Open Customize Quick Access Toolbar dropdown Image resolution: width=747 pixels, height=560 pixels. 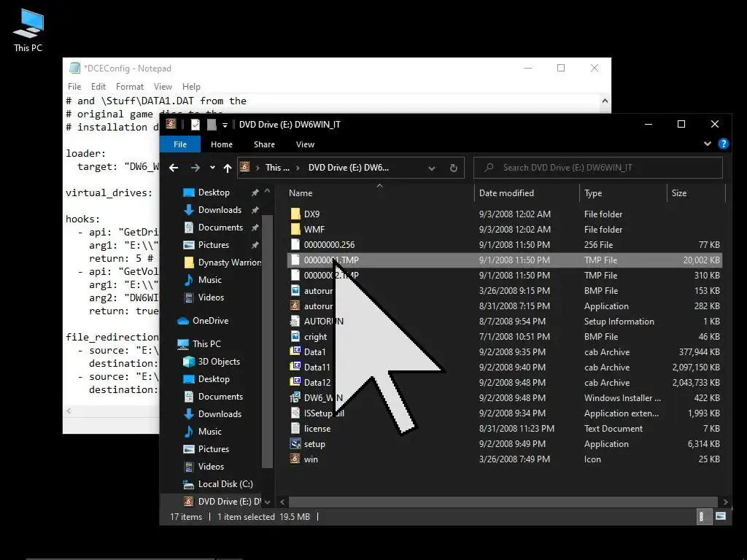(x=225, y=125)
